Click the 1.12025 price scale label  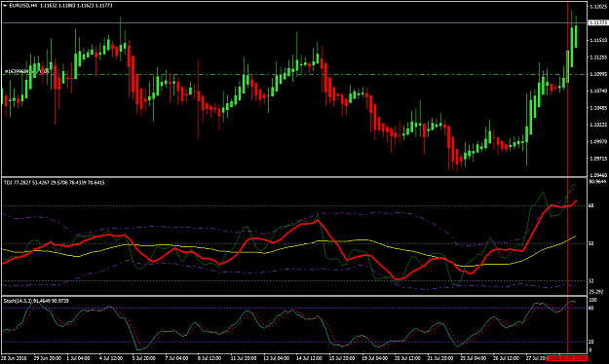point(598,7)
